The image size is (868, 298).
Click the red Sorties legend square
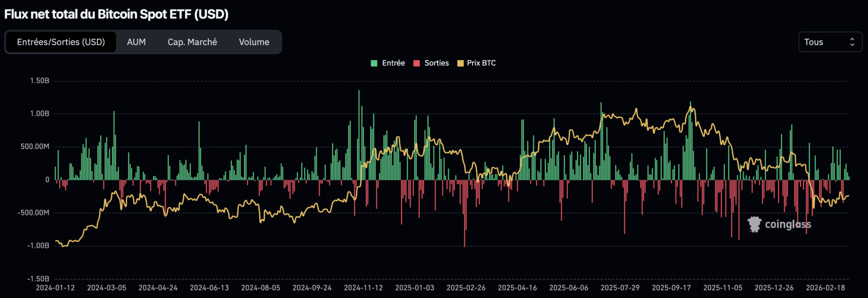point(416,63)
